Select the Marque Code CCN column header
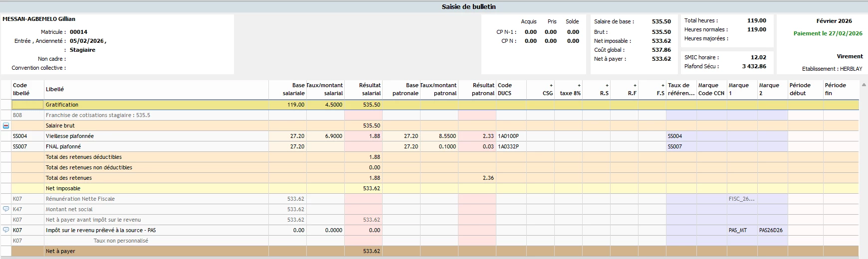This screenshot has width=868, height=259. pos(712,90)
